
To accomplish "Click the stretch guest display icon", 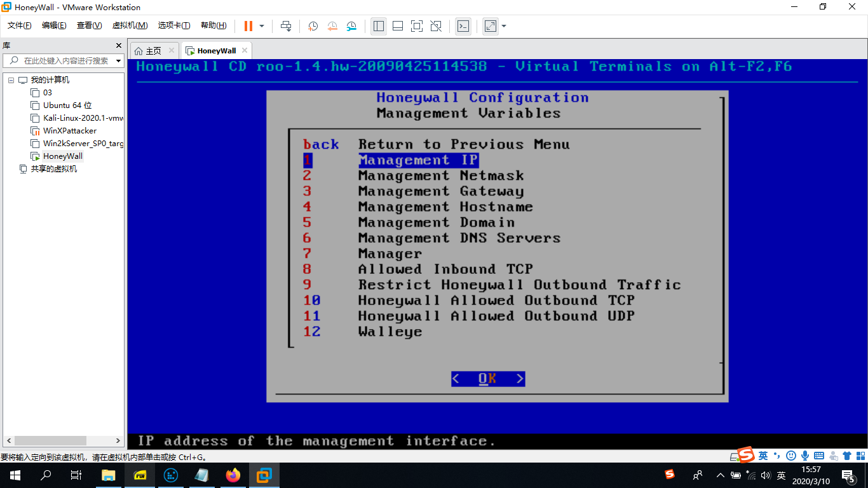I will click(x=491, y=26).
